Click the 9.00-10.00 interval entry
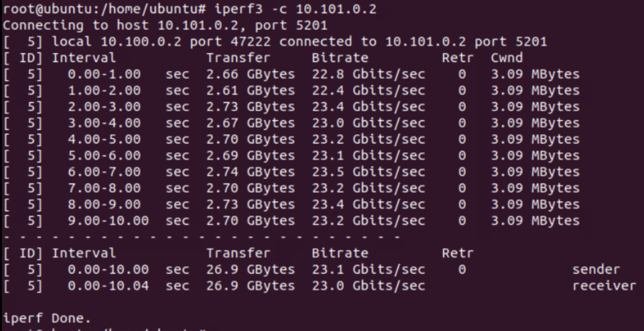The width and height of the screenshot is (644, 331). 108,221
